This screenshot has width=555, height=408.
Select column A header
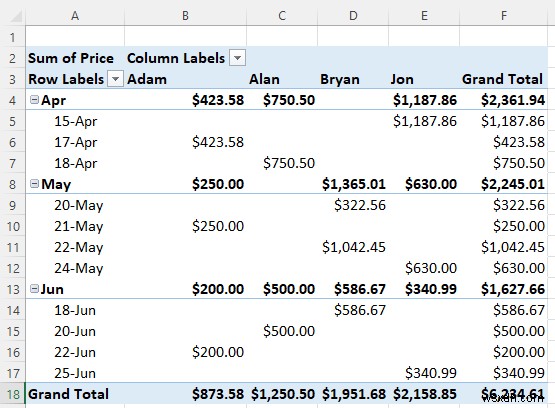click(x=75, y=16)
